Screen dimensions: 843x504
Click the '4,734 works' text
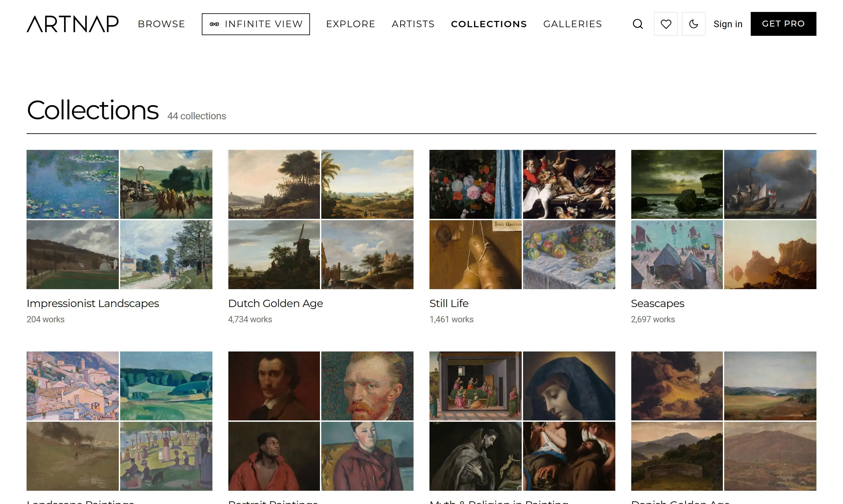tap(250, 319)
